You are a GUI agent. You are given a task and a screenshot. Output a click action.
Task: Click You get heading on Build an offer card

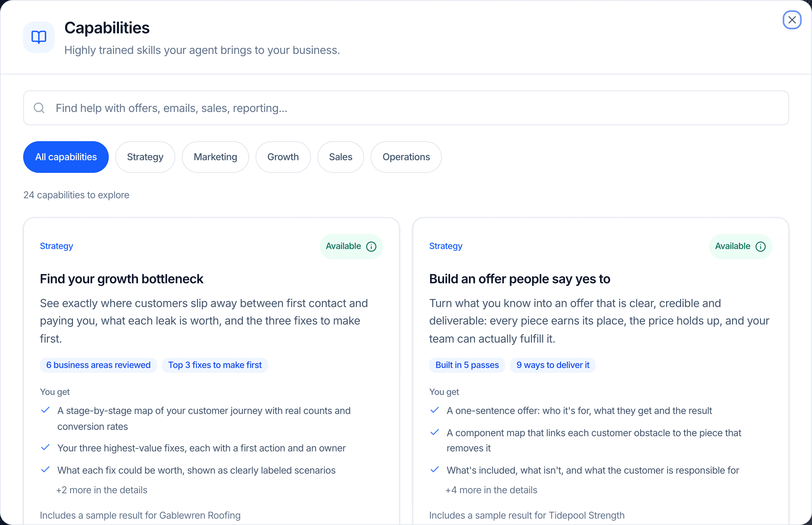444,392
